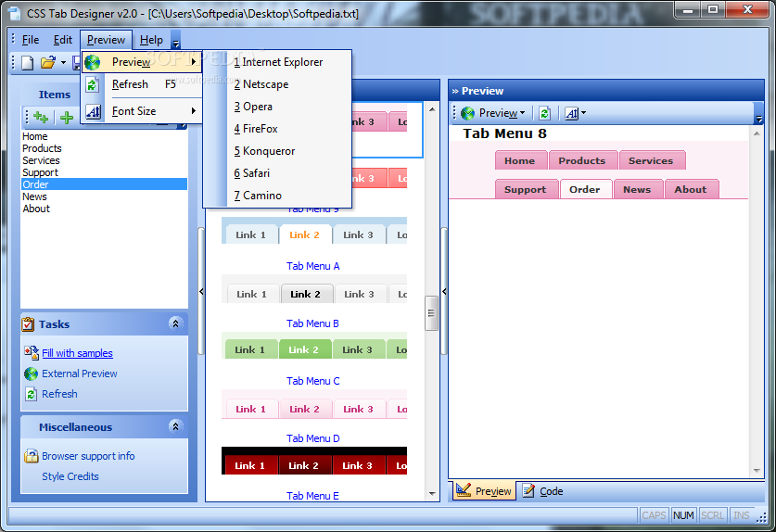The height and width of the screenshot is (532, 776).
Task: Click the preview pane scroll up arrow
Action: [x=757, y=133]
